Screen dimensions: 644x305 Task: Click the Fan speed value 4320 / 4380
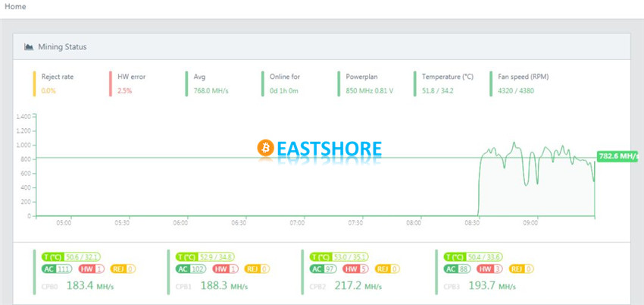[516, 91]
